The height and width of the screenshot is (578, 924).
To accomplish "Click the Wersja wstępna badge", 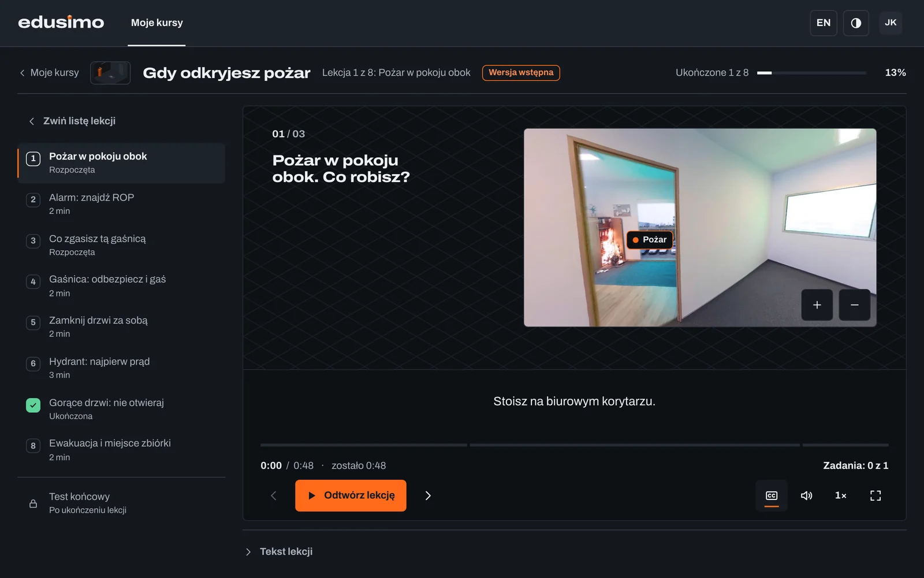I will point(521,73).
